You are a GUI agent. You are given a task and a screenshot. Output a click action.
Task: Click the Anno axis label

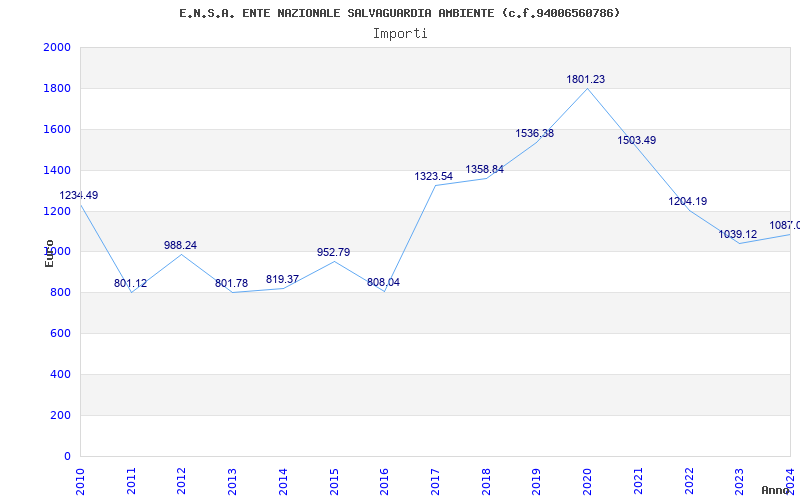(775, 490)
